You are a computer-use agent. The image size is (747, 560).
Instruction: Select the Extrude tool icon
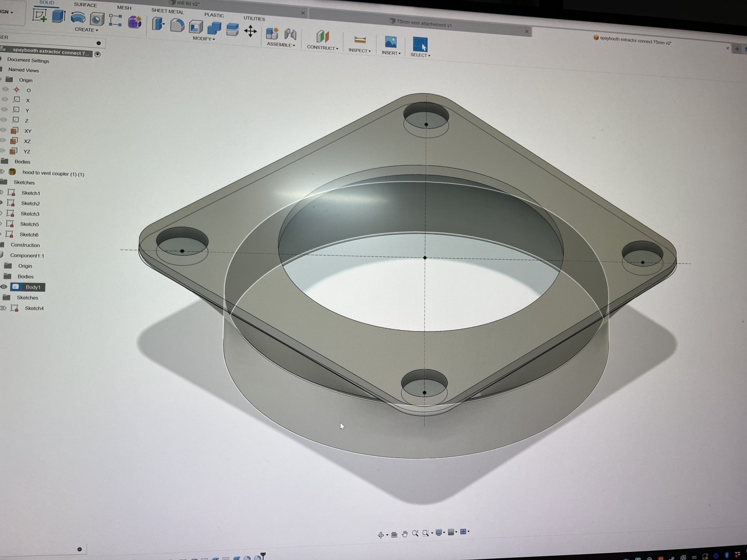point(58,17)
